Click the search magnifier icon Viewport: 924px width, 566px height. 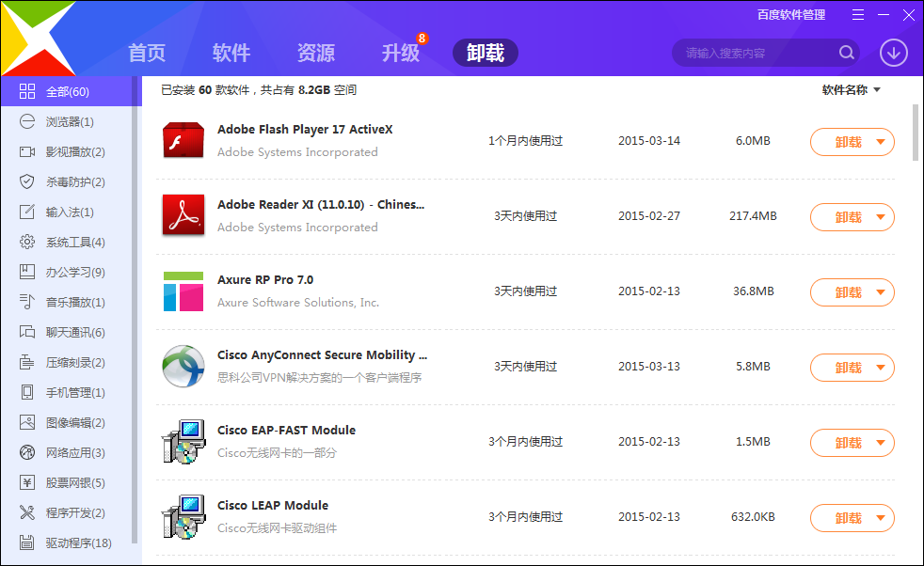[x=846, y=53]
